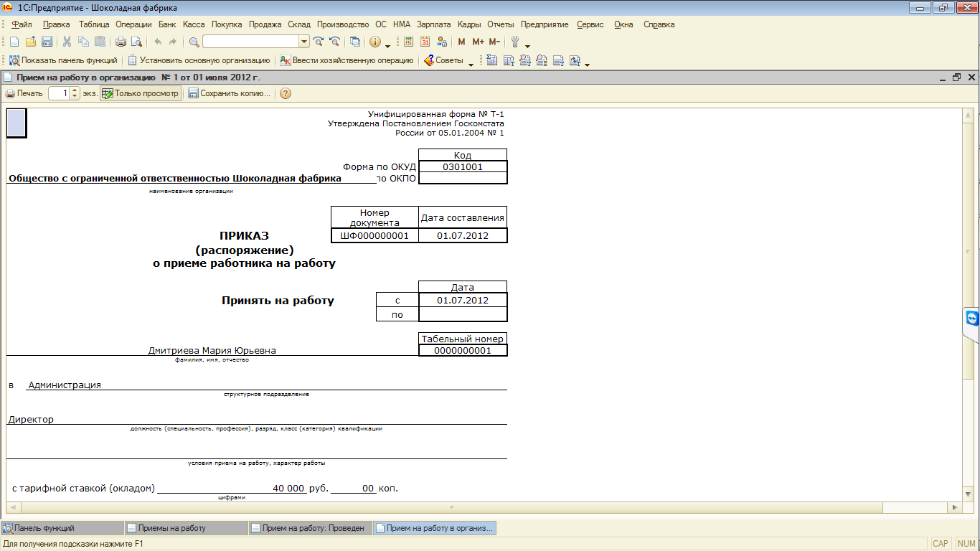This screenshot has width=980, height=551.
Task: Click the windows list cascade icon
Action: tap(355, 42)
